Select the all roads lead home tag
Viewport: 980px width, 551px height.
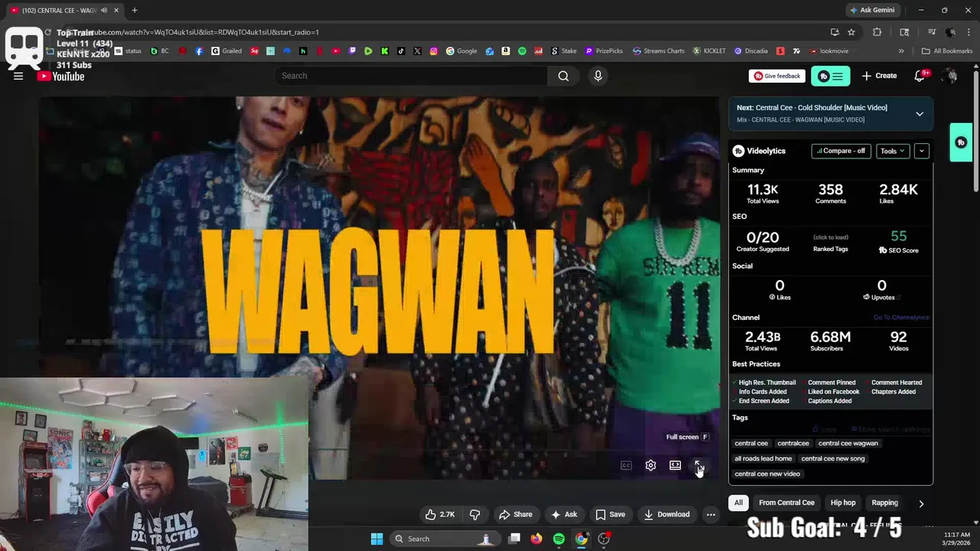click(763, 458)
